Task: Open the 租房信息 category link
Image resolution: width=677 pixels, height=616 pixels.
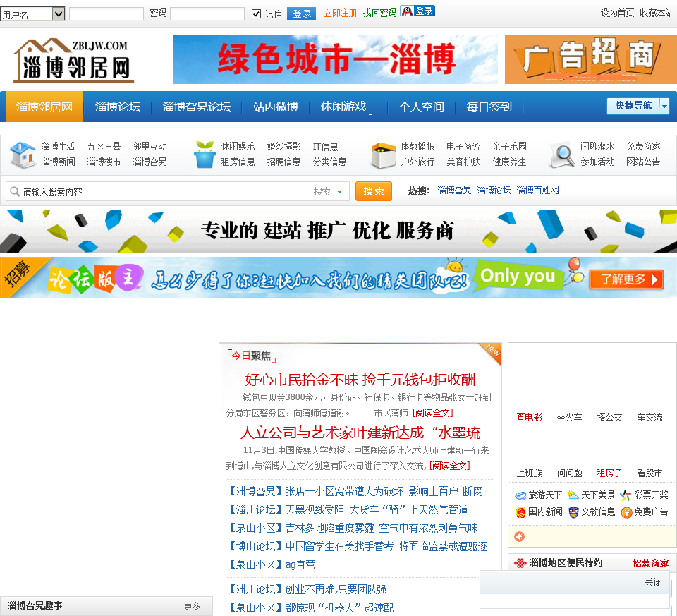Action: coord(238,162)
